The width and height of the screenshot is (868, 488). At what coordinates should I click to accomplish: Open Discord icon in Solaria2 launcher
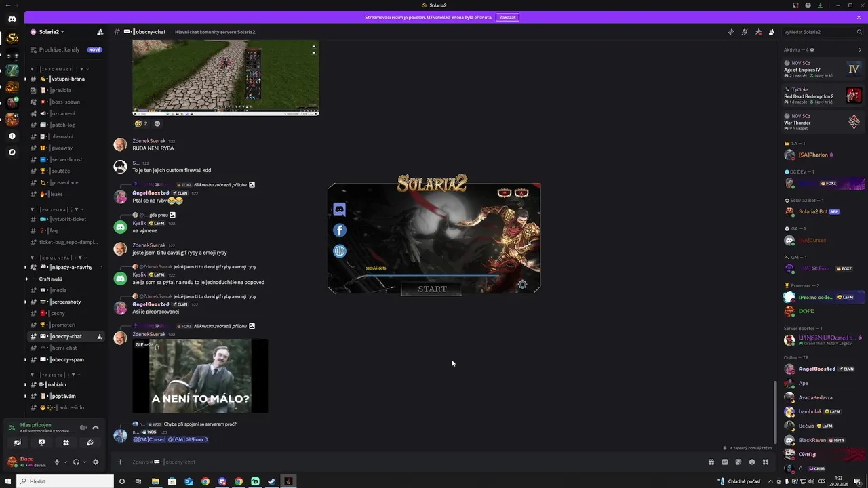click(x=340, y=210)
